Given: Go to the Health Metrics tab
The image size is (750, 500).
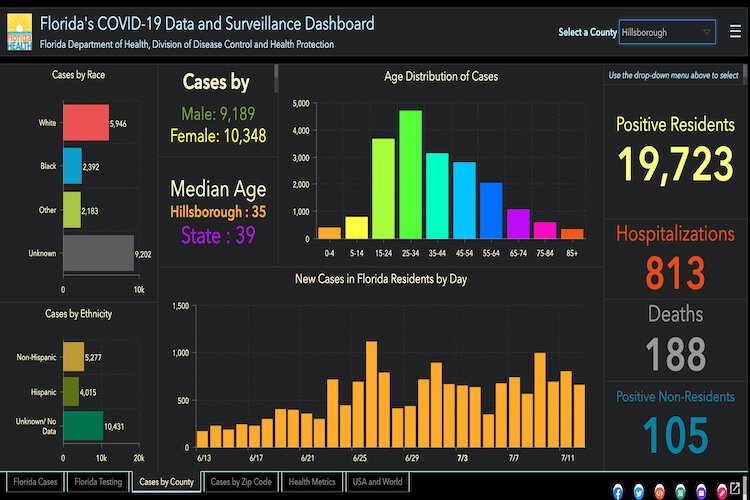Looking at the screenshot, I should click(311, 482).
